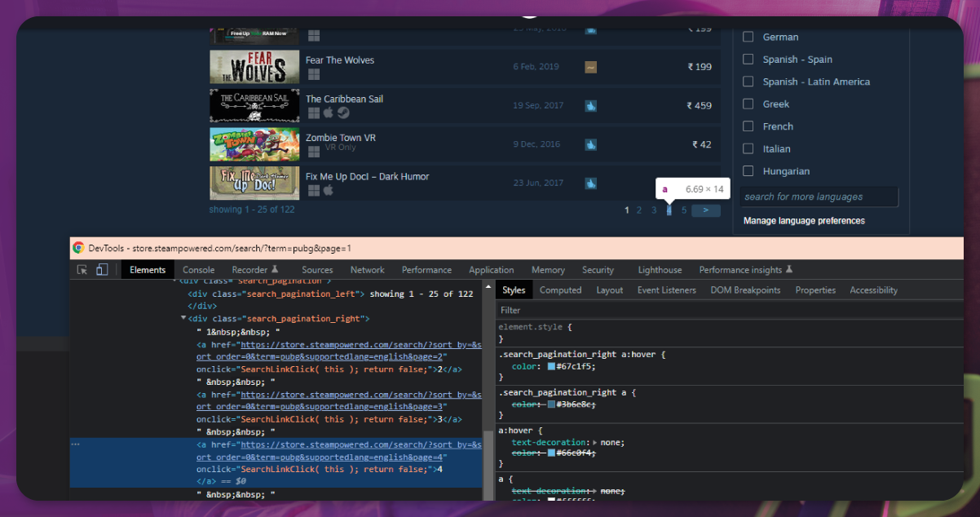Enable the Greek language checkbox
980x517 pixels.
click(x=748, y=104)
